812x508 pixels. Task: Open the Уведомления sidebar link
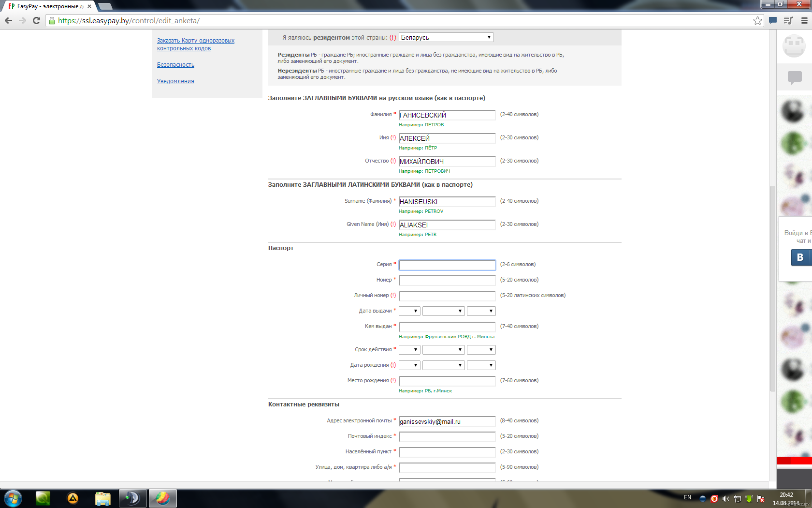(x=175, y=81)
